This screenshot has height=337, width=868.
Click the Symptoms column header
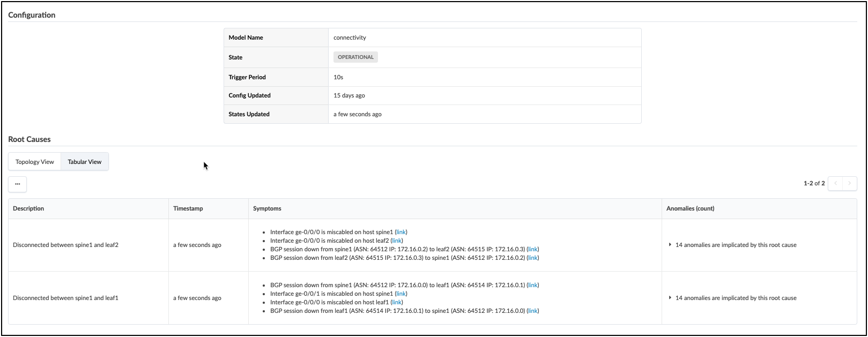point(267,208)
